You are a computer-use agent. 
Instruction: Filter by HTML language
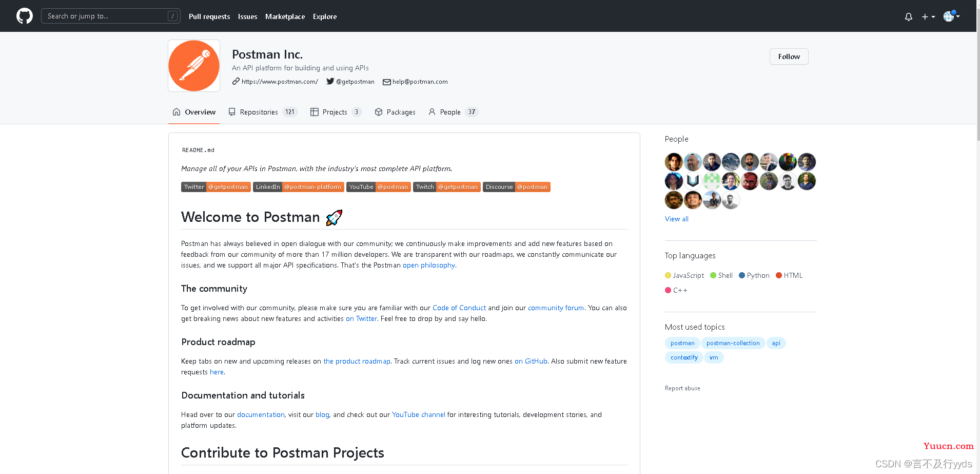(x=789, y=275)
